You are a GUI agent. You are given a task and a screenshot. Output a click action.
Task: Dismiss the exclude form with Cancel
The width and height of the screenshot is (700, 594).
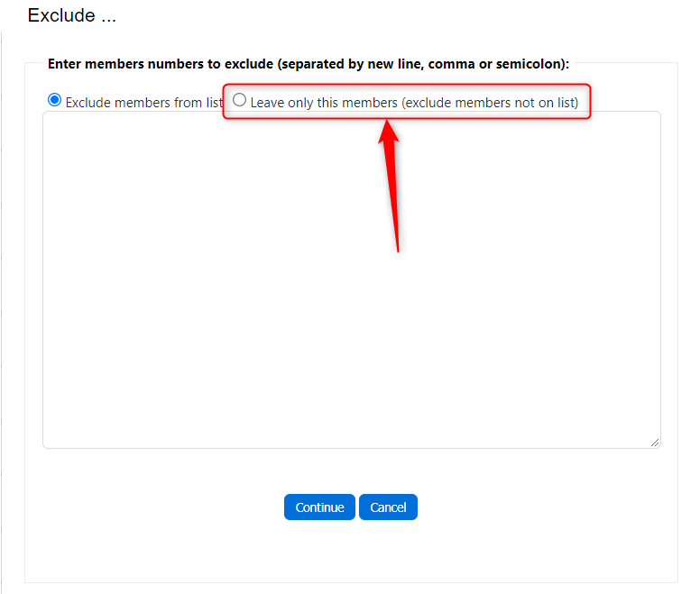[x=388, y=507]
